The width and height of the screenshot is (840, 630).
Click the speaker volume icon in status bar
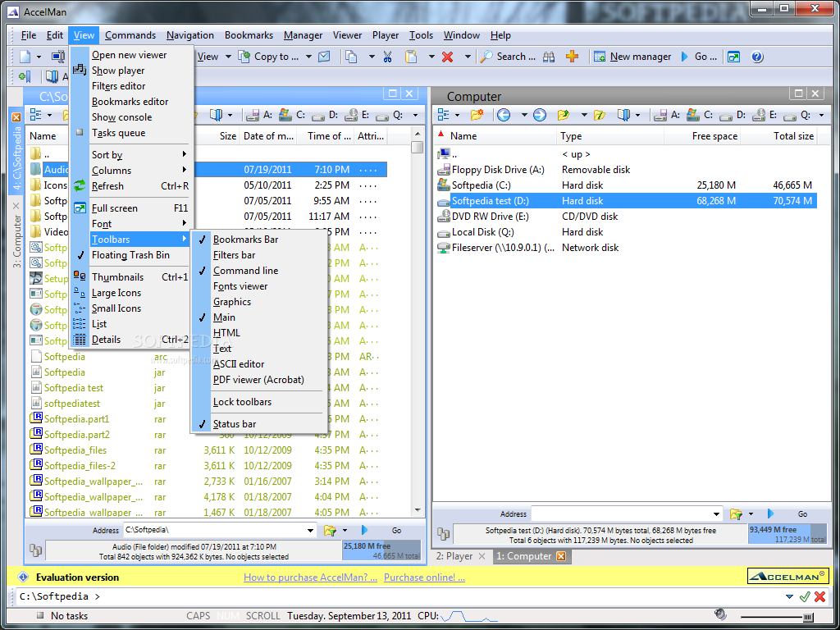(x=720, y=614)
